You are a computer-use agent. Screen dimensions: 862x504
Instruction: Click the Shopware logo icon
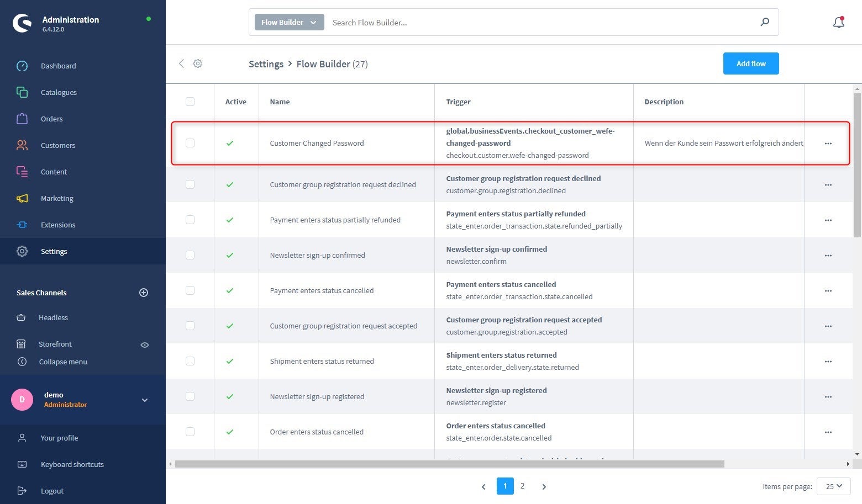click(22, 23)
